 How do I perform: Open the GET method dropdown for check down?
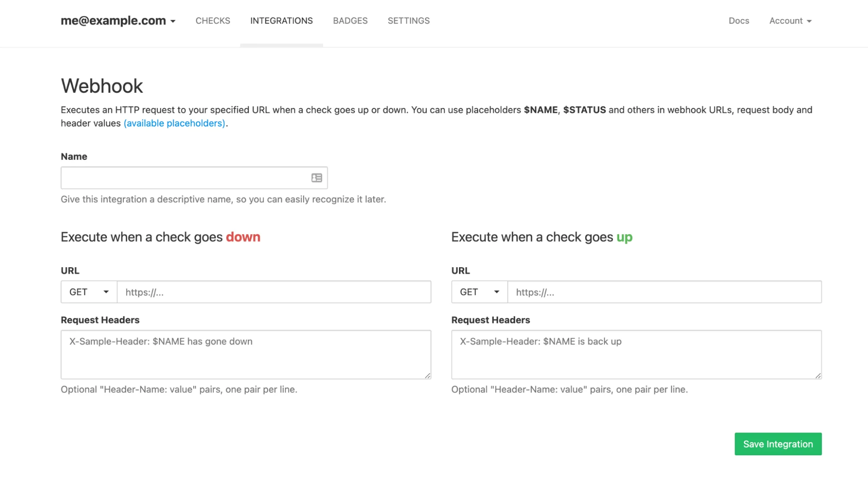click(x=89, y=292)
